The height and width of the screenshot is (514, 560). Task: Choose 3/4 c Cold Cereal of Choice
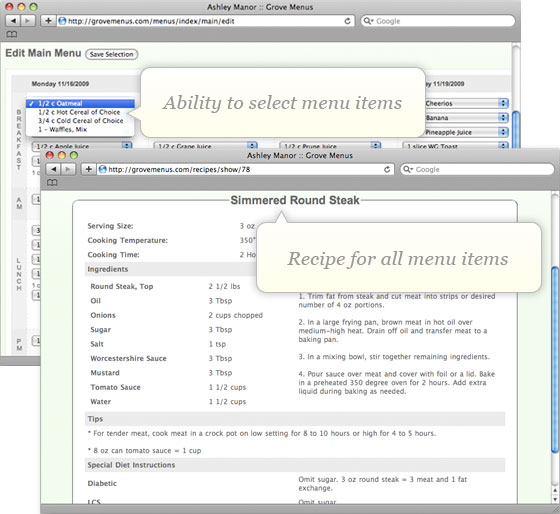(x=80, y=121)
